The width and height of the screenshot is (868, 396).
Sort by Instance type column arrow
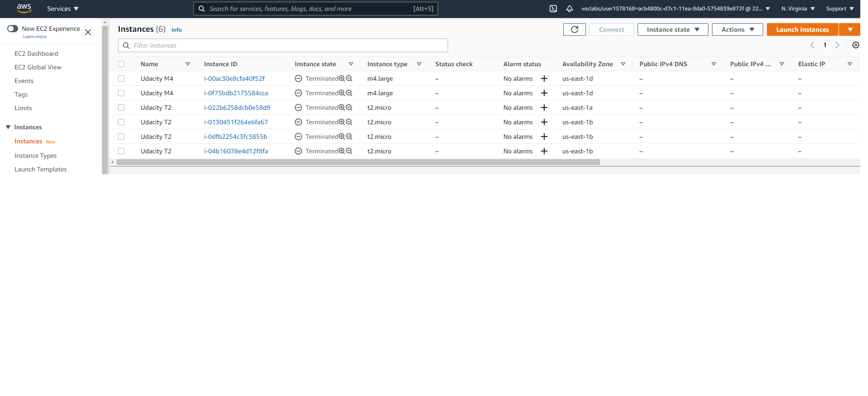[419, 64]
